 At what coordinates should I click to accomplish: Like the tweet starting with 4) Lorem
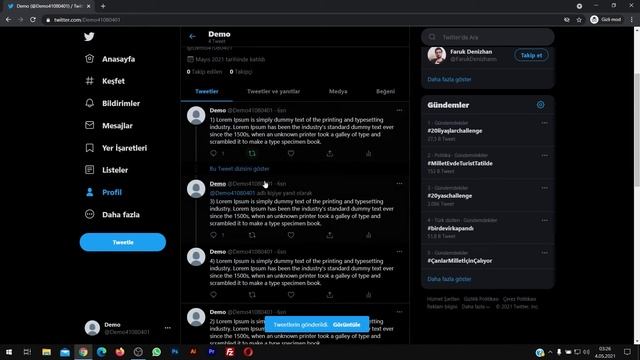pos(291,295)
